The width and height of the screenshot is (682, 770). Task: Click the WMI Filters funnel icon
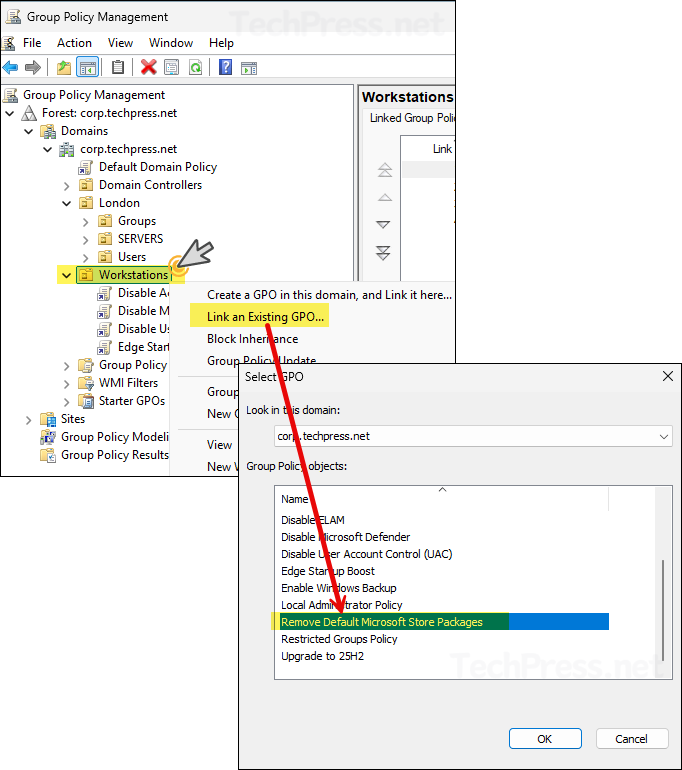[x=86, y=383]
